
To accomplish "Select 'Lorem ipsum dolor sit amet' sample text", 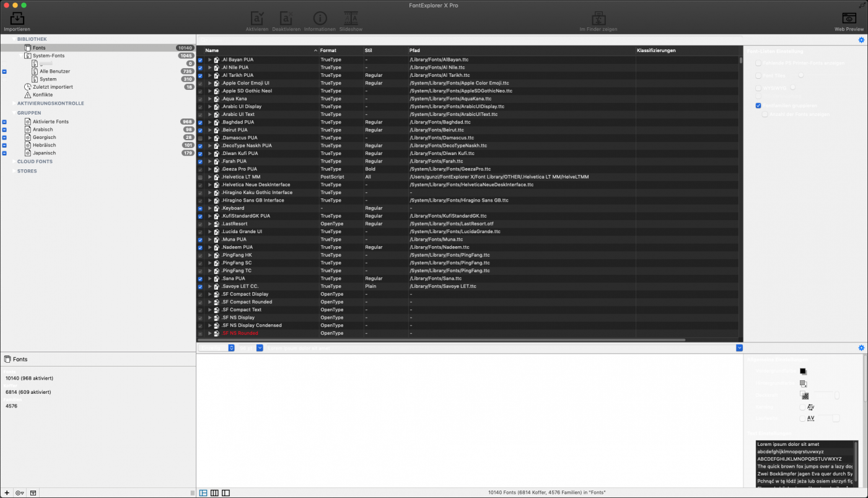I will [805, 445].
